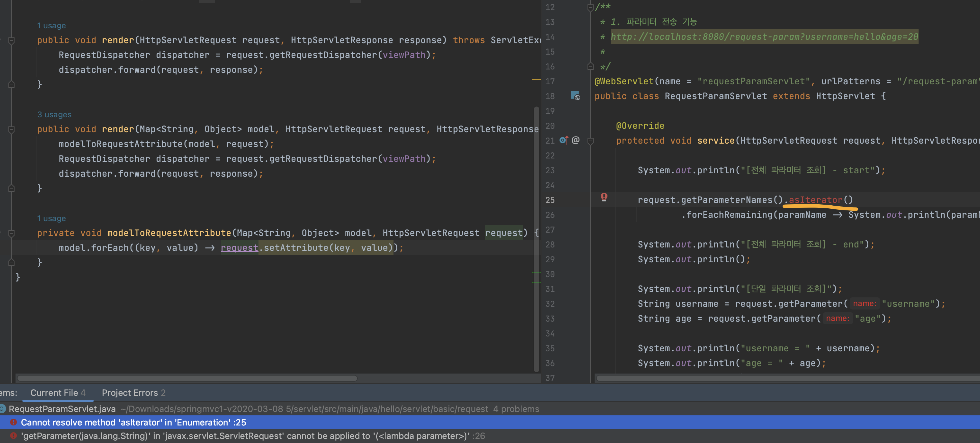Collapse the render(Map model) method fold
980x443 pixels.
point(11,129)
